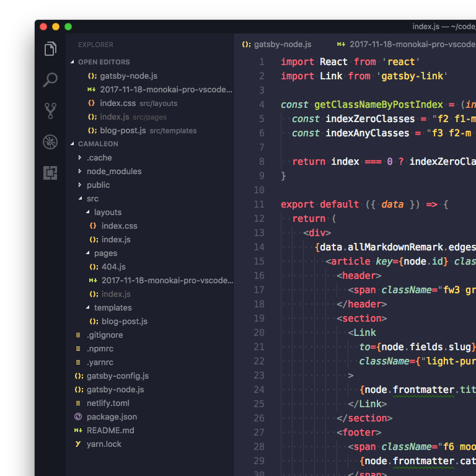Screen dimensions: 476x476
Task: Open 2017-11-18-monokai-pro-vscode file in pages folder
Action: 167,280
